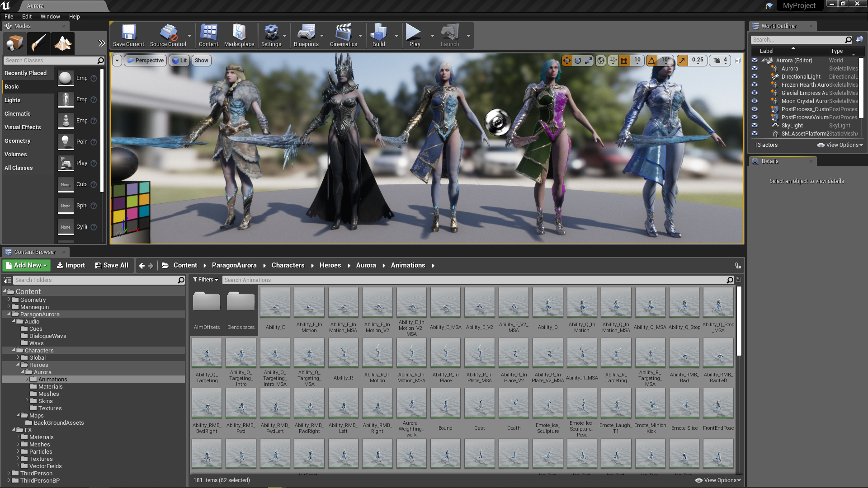Image resolution: width=868 pixels, height=488 pixels.
Task: Open the Add New dropdown
Action: click(26, 265)
